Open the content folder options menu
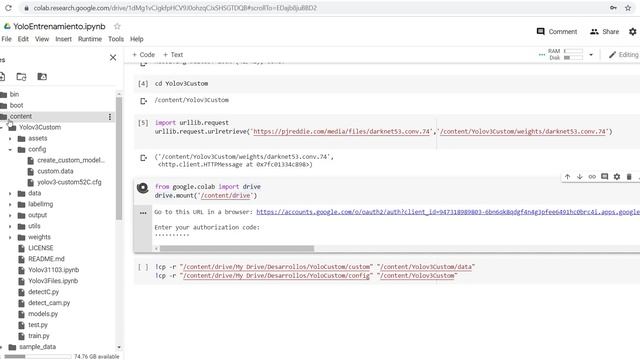 [109, 117]
